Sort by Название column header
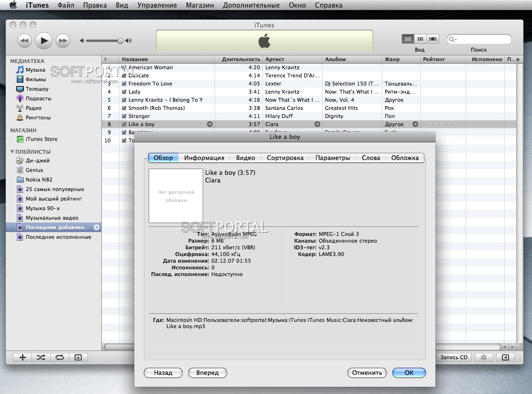The image size is (532, 394). coord(167,59)
